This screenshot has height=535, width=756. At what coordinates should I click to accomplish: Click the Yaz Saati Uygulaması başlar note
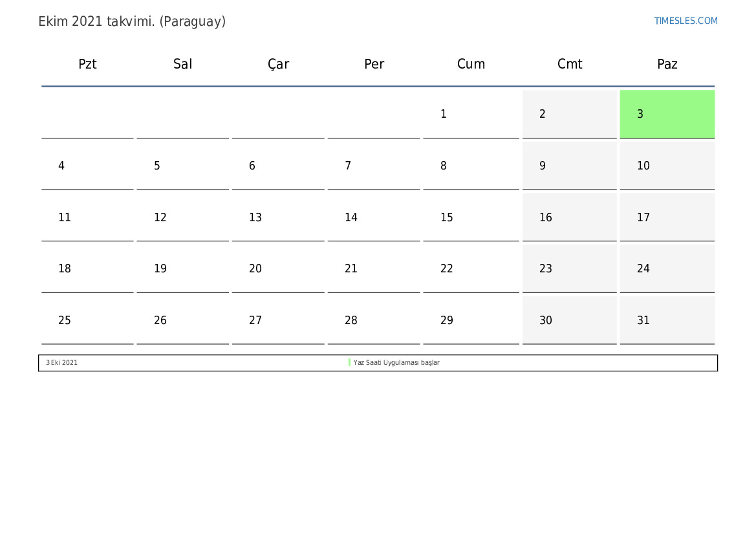click(x=396, y=363)
